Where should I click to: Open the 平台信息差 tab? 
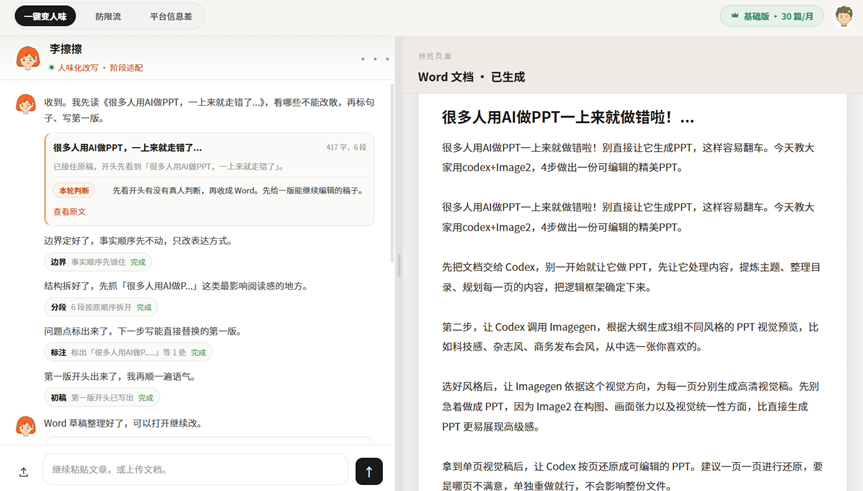coord(171,17)
